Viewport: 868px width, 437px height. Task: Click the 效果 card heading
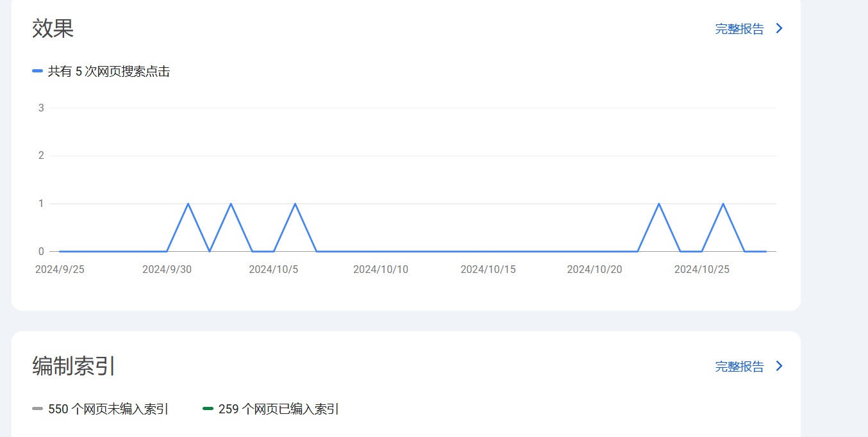(53, 29)
